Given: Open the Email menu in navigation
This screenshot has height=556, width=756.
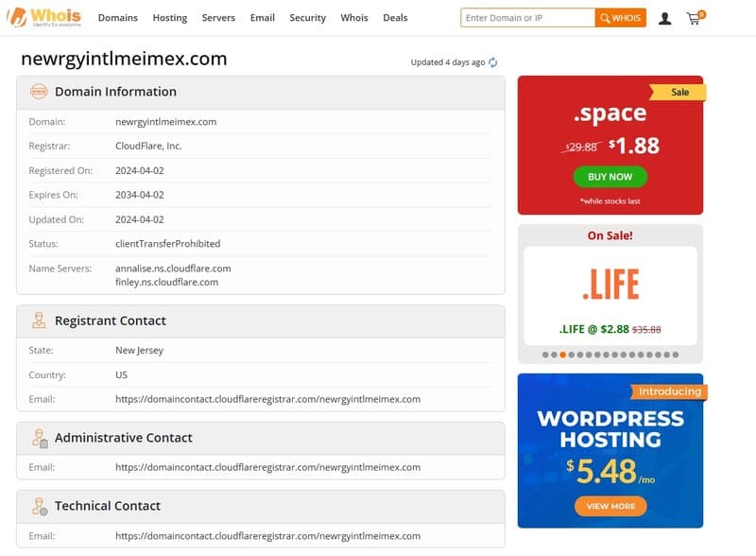Looking at the screenshot, I should tap(263, 18).
